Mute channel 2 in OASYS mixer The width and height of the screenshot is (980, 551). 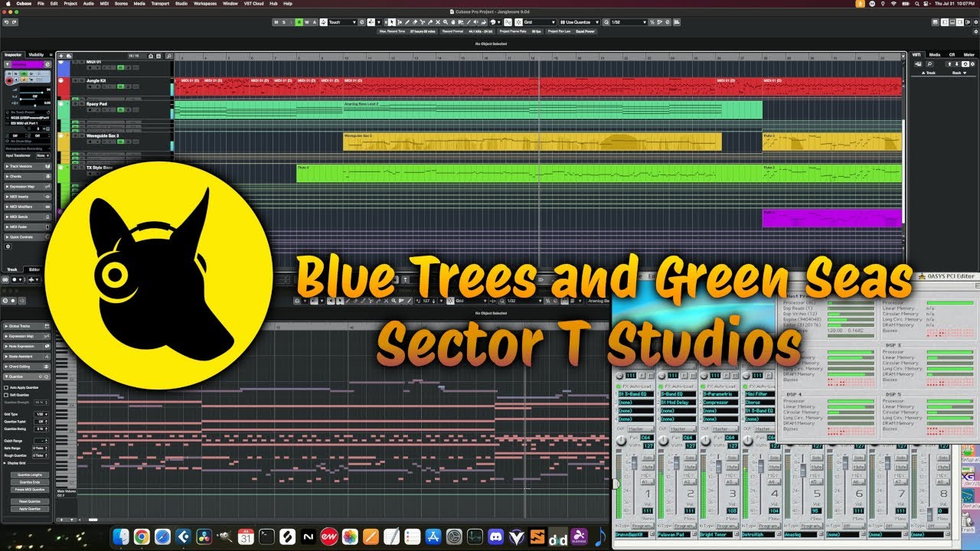tap(690, 467)
